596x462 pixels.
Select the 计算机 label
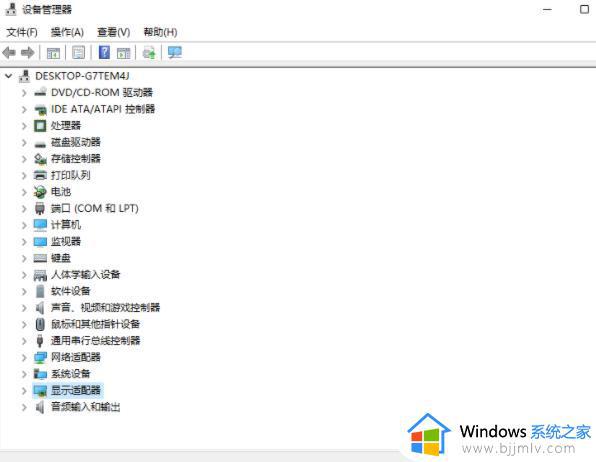66,225
